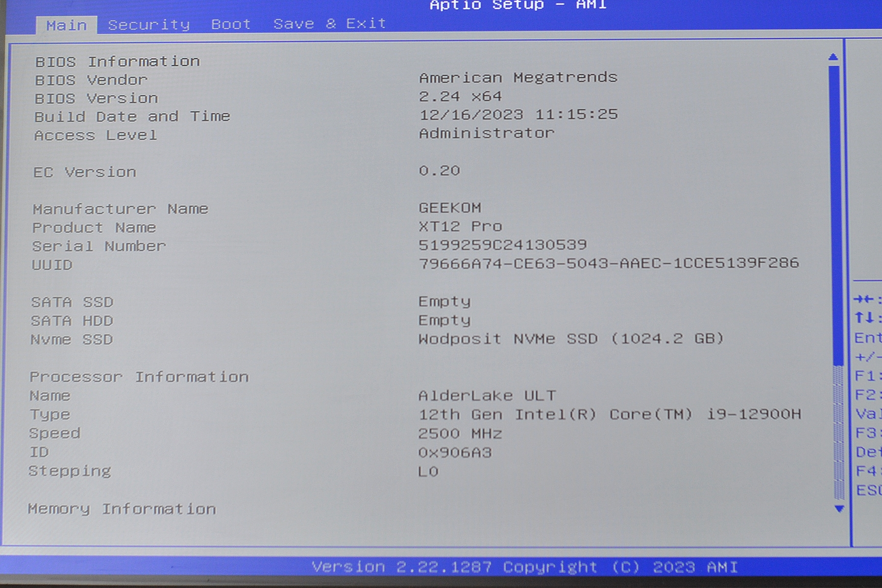Select the processor Name label
The image size is (882, 588).
point(50,396)
